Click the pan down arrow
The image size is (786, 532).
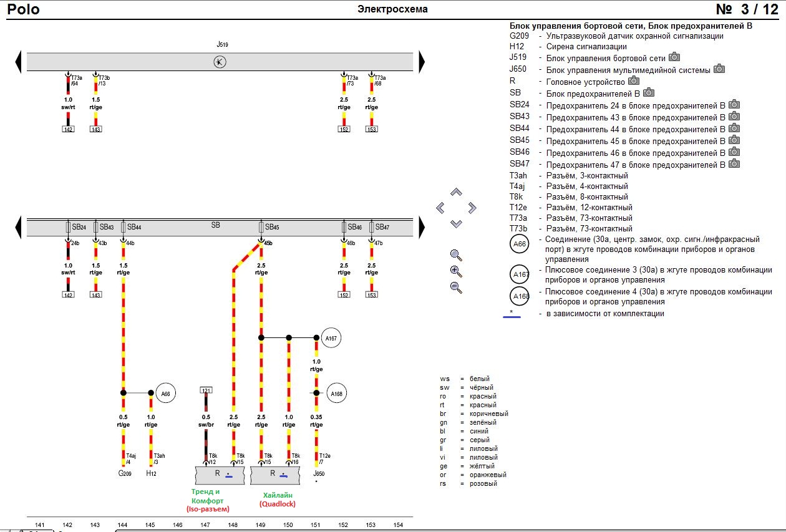456,223
